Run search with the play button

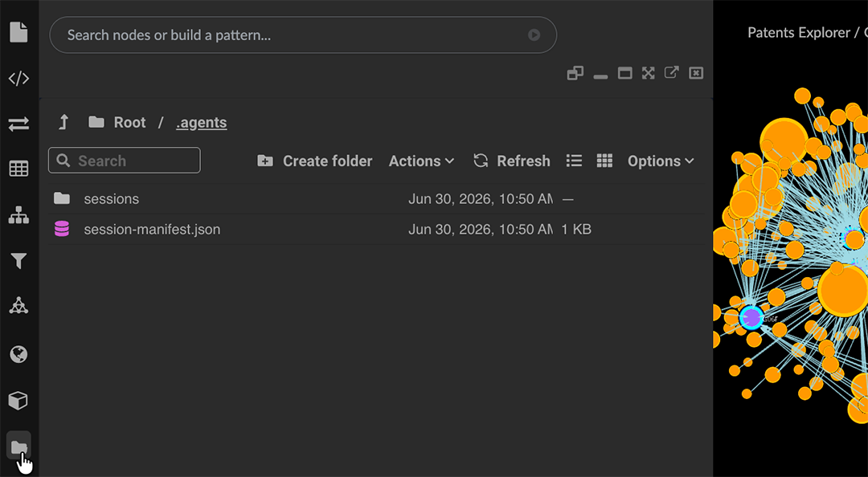534,35
